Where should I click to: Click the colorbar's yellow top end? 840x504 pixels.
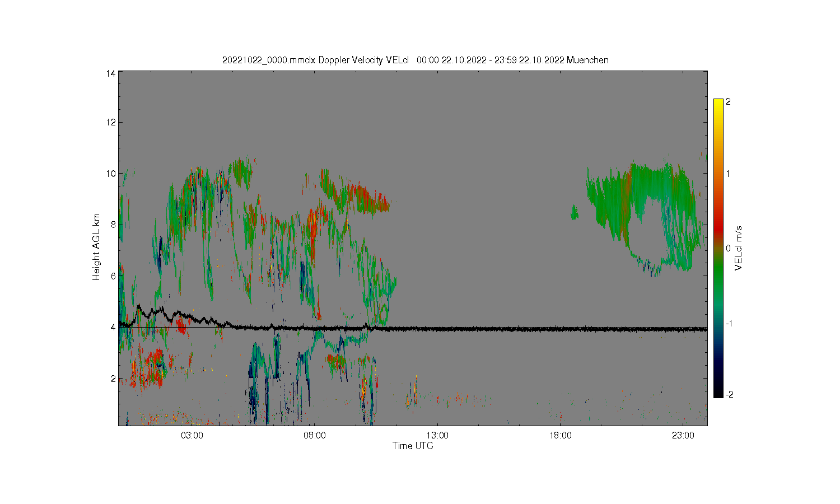[718, 104]
